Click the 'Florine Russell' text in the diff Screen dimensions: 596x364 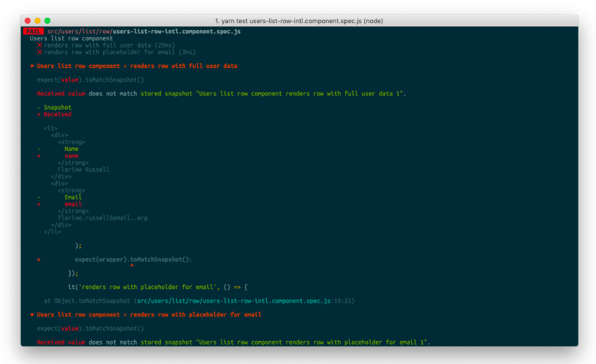pyautogui.click(x=83, y=170)
